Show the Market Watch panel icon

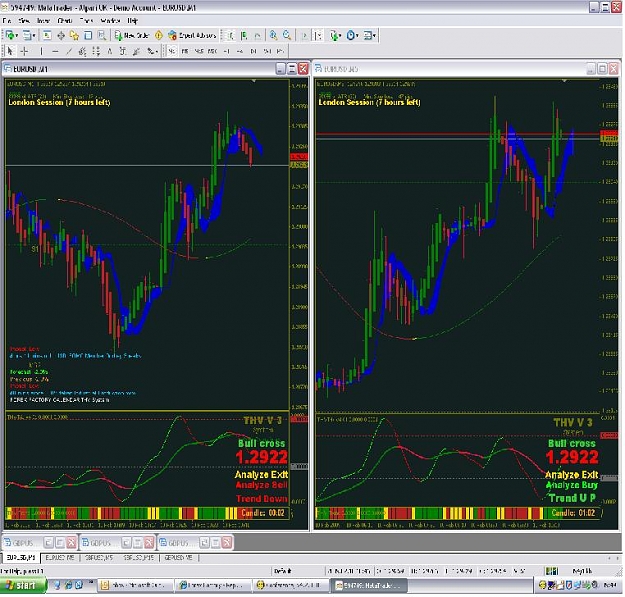(47, 35)
